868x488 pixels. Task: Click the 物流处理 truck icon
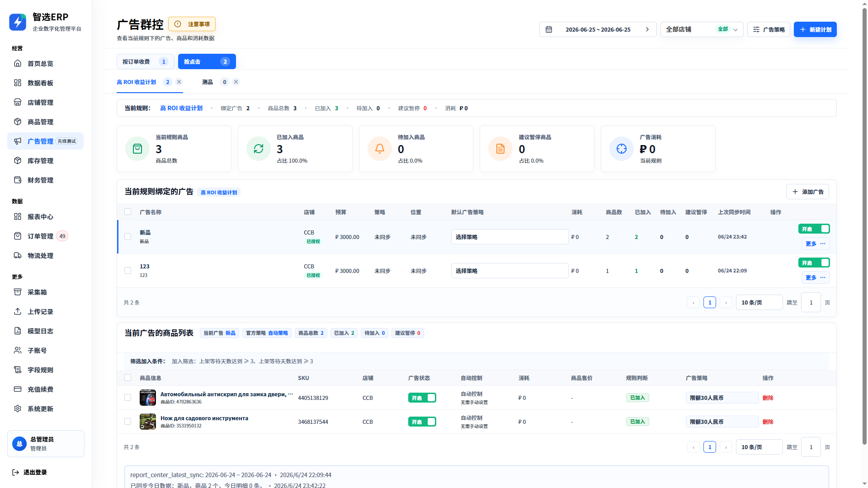click(18, 255)
